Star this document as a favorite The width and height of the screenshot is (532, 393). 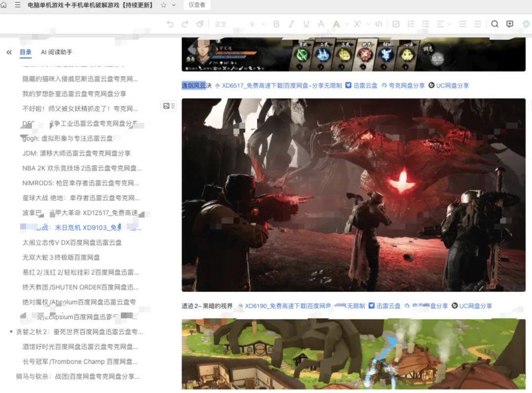click(164, 5)
